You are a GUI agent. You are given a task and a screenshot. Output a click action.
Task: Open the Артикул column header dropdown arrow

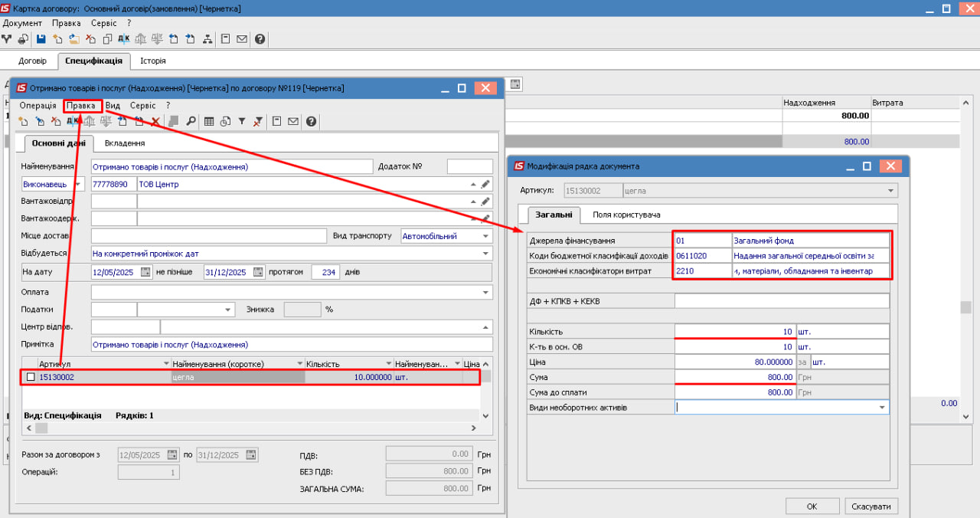(165, 363)
